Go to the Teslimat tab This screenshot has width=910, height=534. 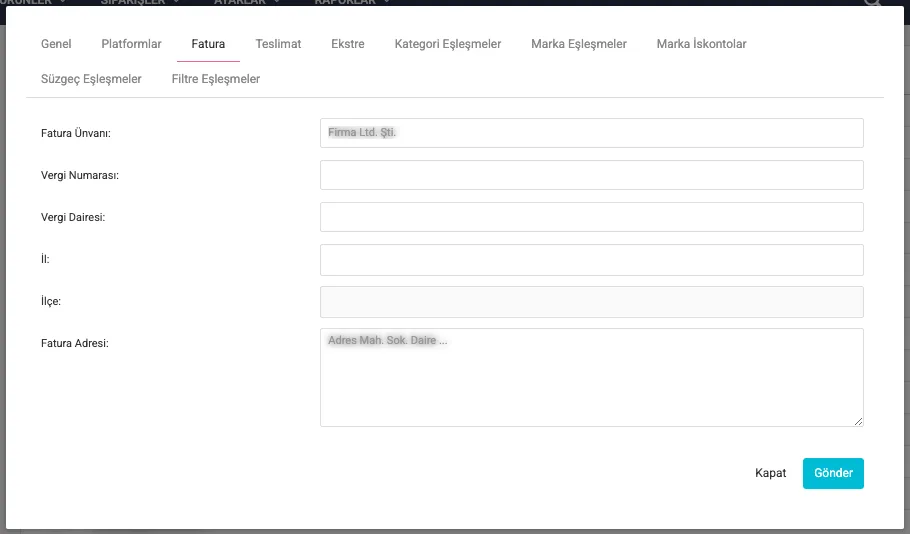tap(278, 44)
